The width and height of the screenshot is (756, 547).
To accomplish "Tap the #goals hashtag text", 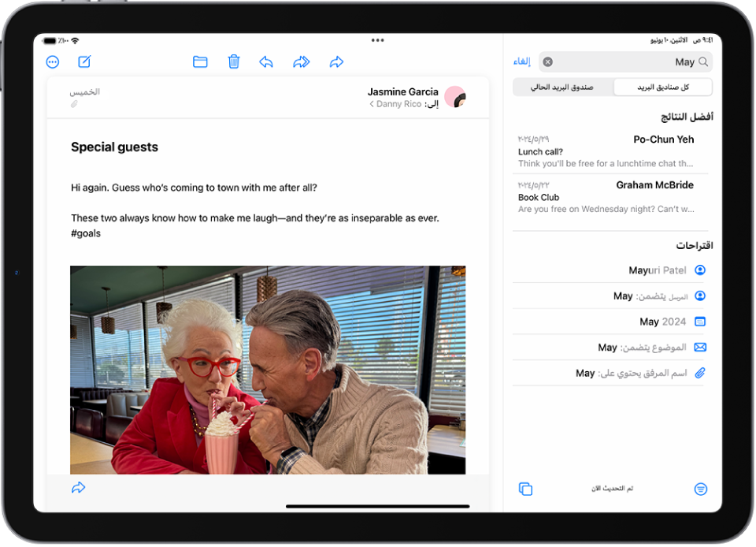I will 86,233.
